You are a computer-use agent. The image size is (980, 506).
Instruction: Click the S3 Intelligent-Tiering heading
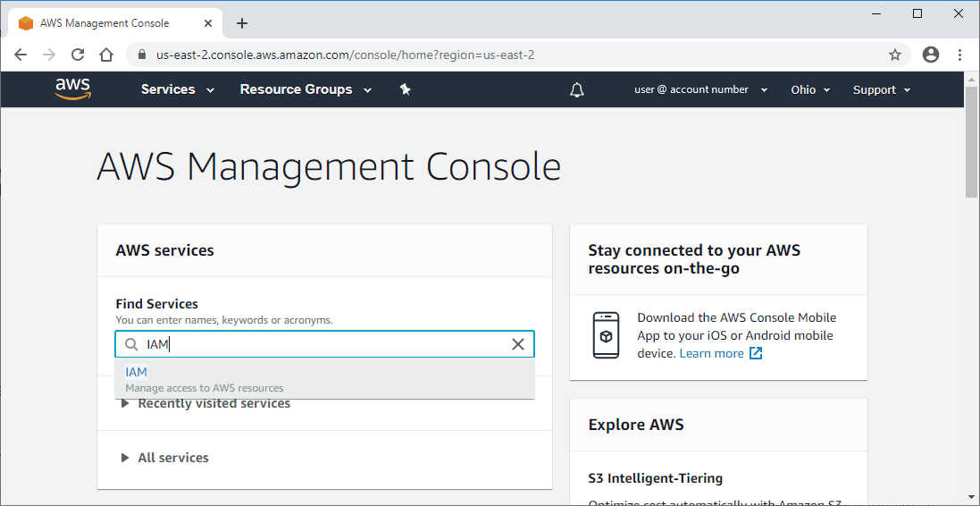click(655, 478)
